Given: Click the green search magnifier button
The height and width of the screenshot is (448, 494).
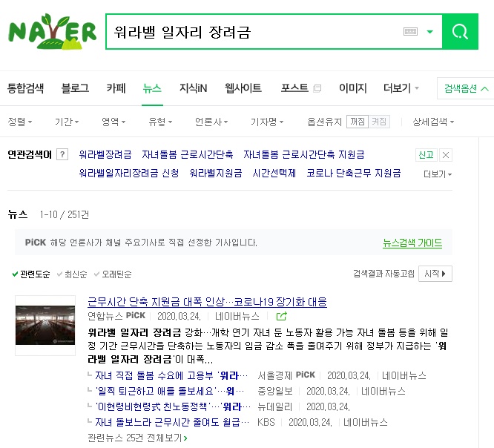Looking at the screenshot, I should point(460,31).
